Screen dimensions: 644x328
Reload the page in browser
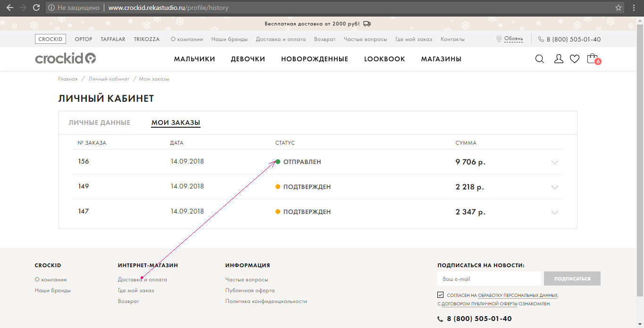tap(36, 8)
